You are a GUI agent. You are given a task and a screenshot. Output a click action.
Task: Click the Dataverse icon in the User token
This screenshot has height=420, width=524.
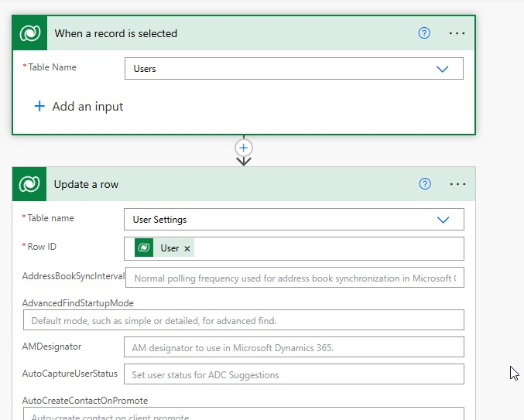point(144,248)
